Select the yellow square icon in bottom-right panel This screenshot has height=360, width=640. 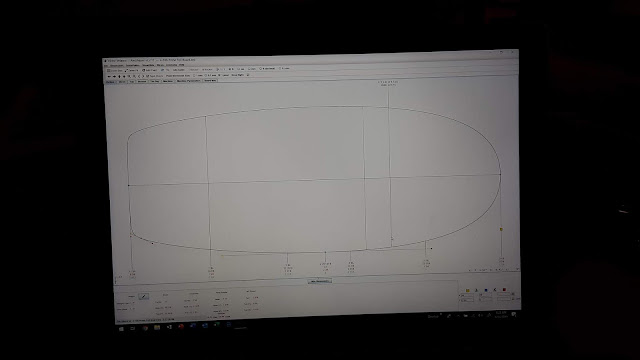click(468, 290)
